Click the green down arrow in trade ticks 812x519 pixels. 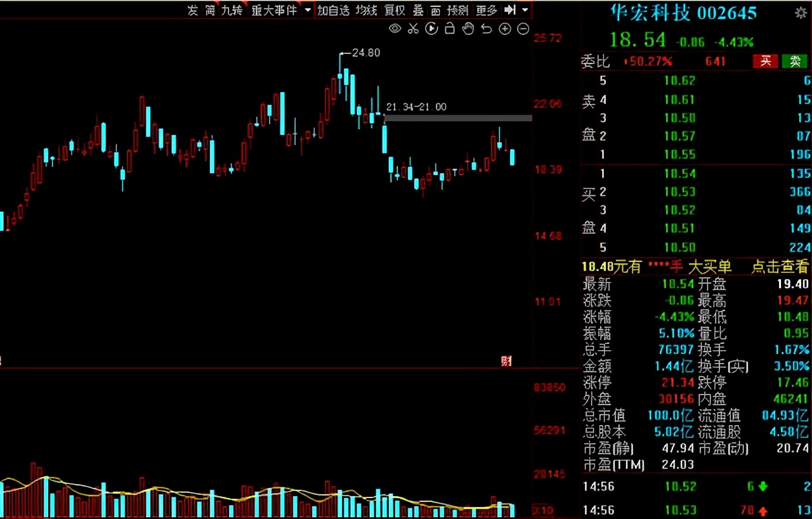[x=763, y=487]
